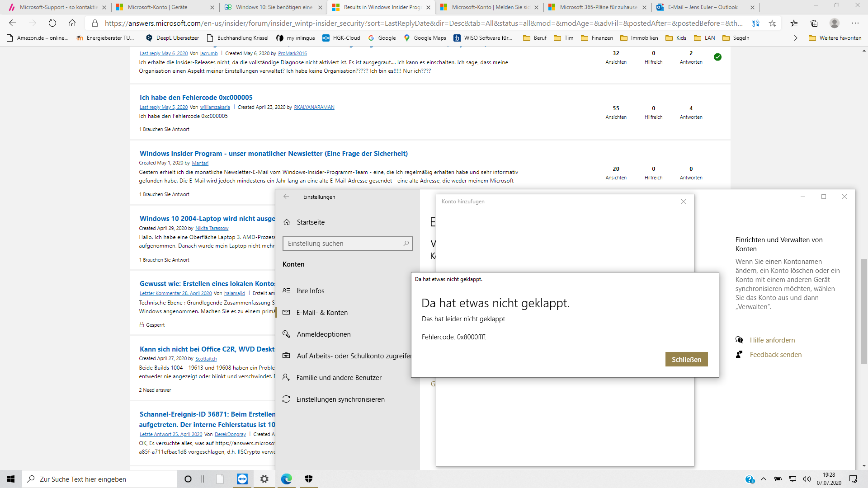This screenshot has height=488, width=868.
Task: Expand the Weitere Favoriten folder
Action: click(835, 38)
